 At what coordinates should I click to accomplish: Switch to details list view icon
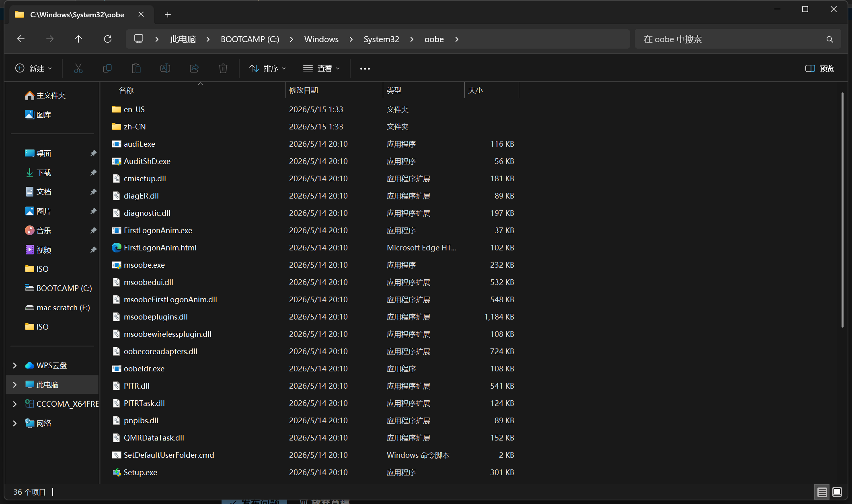coord(822,492)
